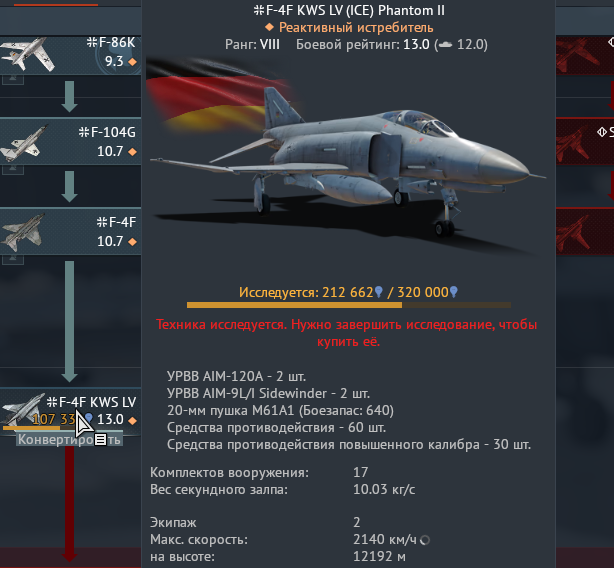
Task: Click the F-104G plane icon
Action: 24,142
